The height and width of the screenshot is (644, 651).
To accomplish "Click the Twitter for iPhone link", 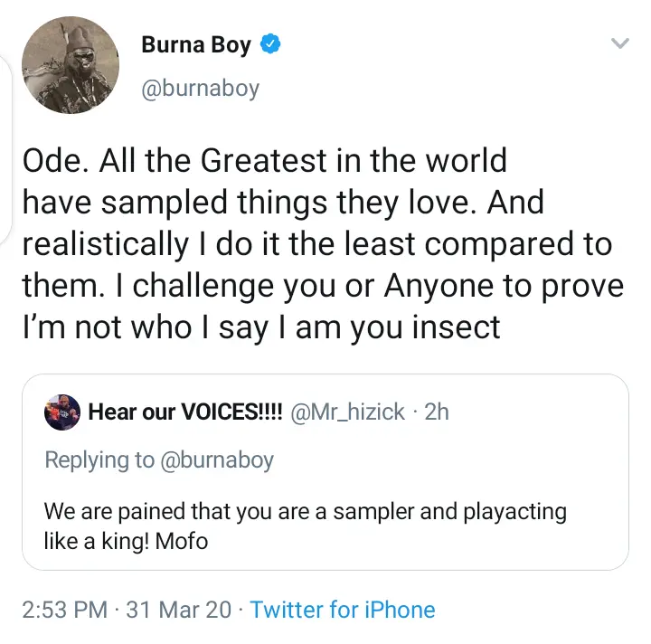I will click(x=343, y=610).
